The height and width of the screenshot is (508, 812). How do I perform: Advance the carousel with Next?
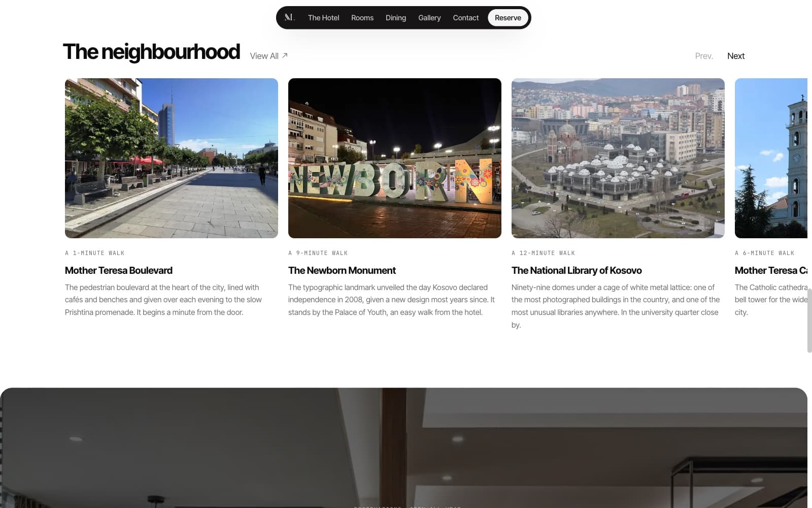coord(736,56)
